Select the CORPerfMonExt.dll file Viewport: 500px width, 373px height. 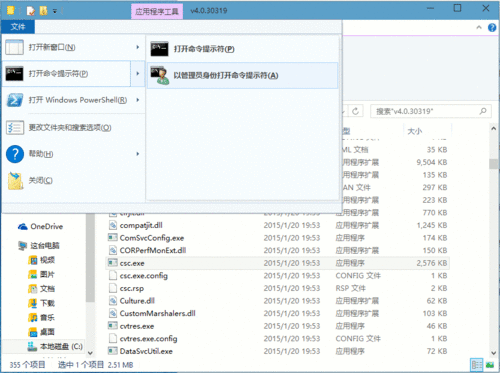tap(153, 250)
